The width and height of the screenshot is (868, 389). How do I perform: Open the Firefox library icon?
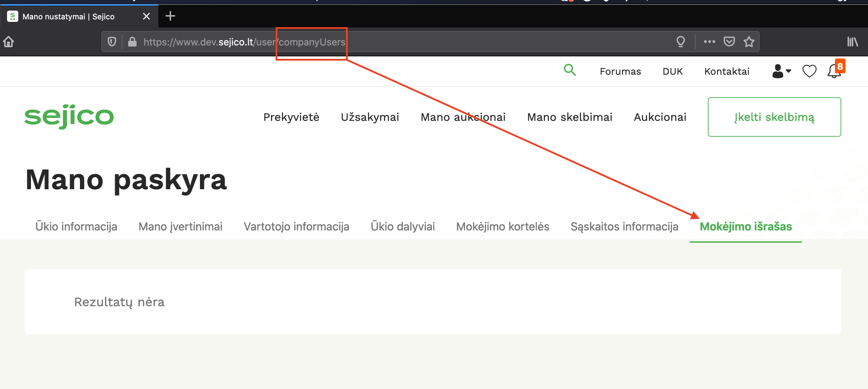(x=852, y=42)
